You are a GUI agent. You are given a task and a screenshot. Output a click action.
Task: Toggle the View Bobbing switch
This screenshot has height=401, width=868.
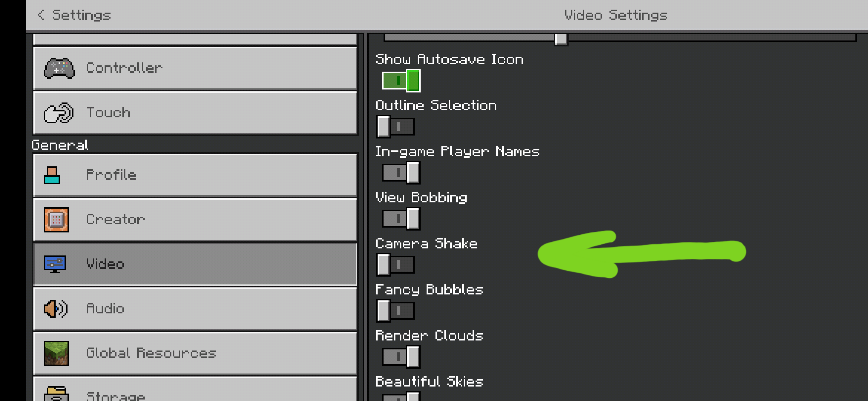[401, 219]
